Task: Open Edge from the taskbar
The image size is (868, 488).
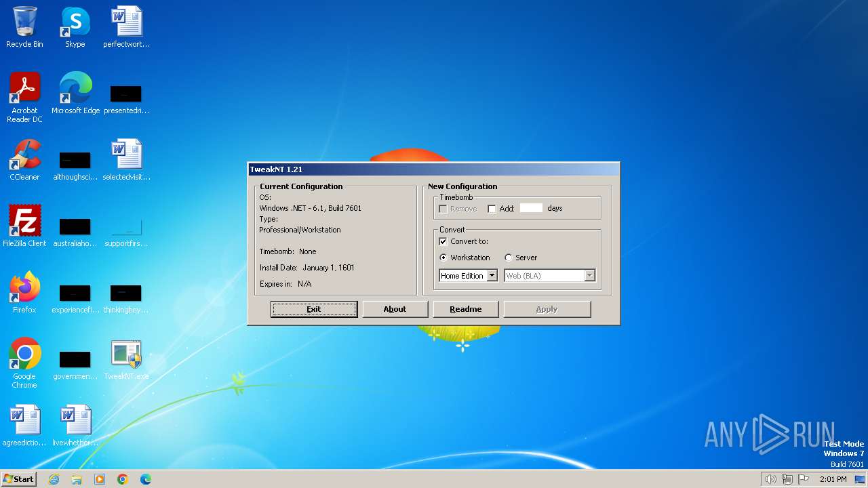Action: 146,479
